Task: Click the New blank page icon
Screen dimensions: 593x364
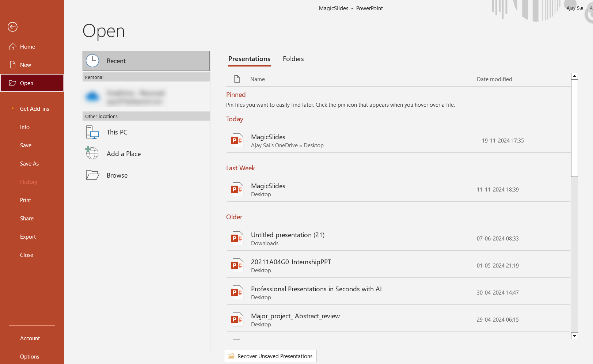Action: point(13,65)
